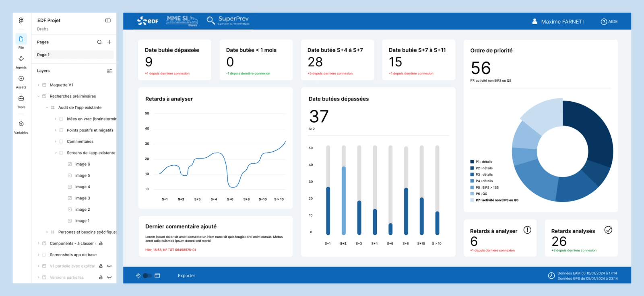
Task: Collapse all layers icon
Action: (109, 71)
